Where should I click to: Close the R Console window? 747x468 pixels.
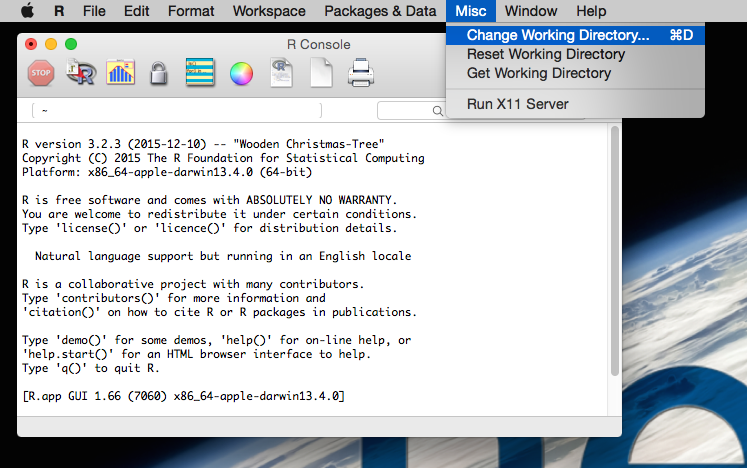tap(31, 44)
